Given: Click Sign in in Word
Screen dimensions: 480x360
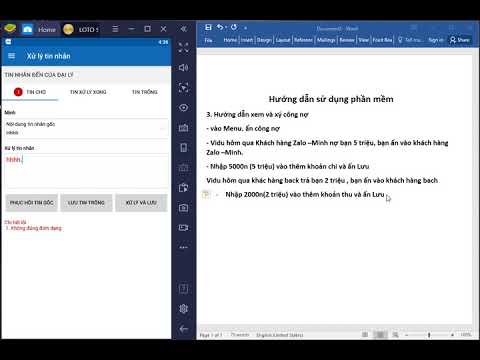Looking at the screenshot, I should [436, 40].
